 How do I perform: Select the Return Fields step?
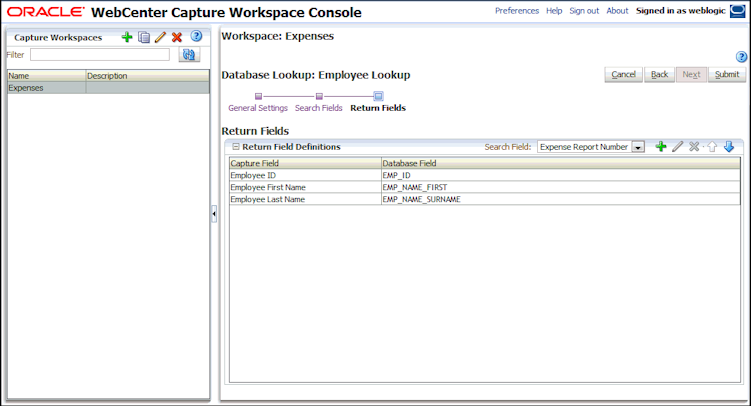coord(378,108)
